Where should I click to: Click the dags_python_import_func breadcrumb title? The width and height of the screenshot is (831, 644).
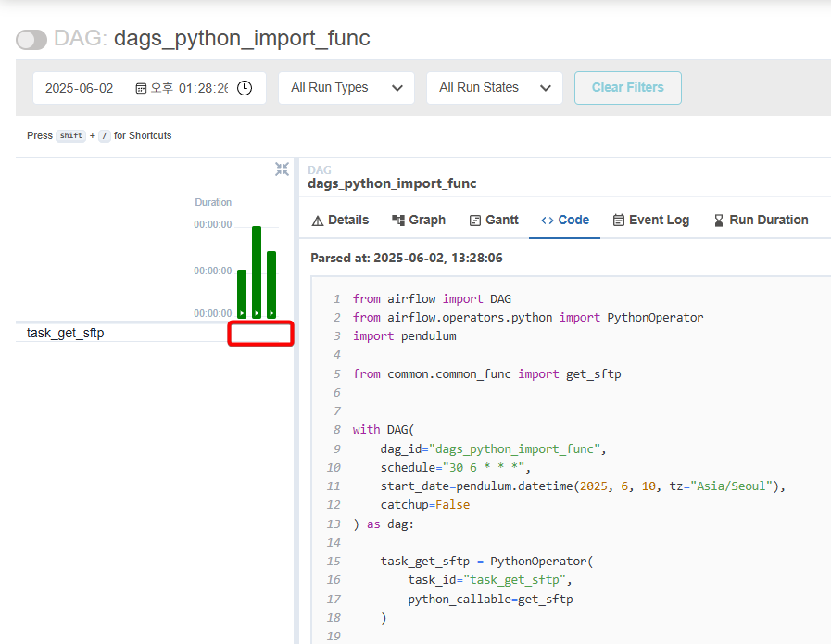(392, 183)
